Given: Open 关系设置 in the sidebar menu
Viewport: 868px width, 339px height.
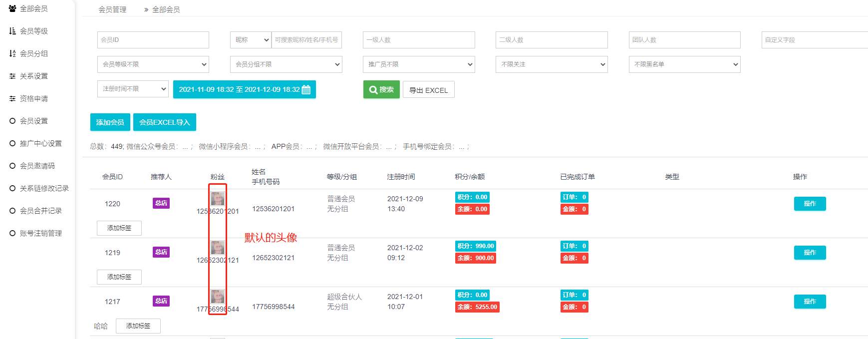Looking at the screenshot, I should pyautogui.click(x=34, y=76).
